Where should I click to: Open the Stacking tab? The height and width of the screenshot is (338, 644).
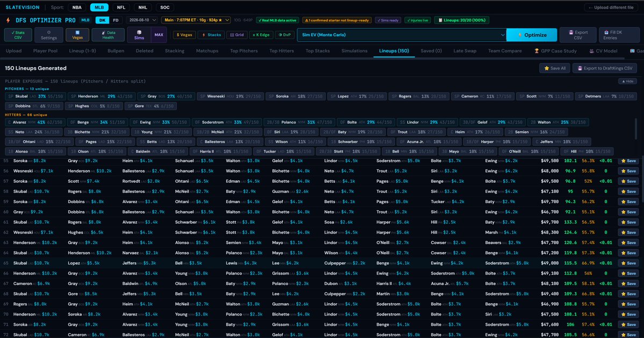pyautogui.click(x=175, y=51)
